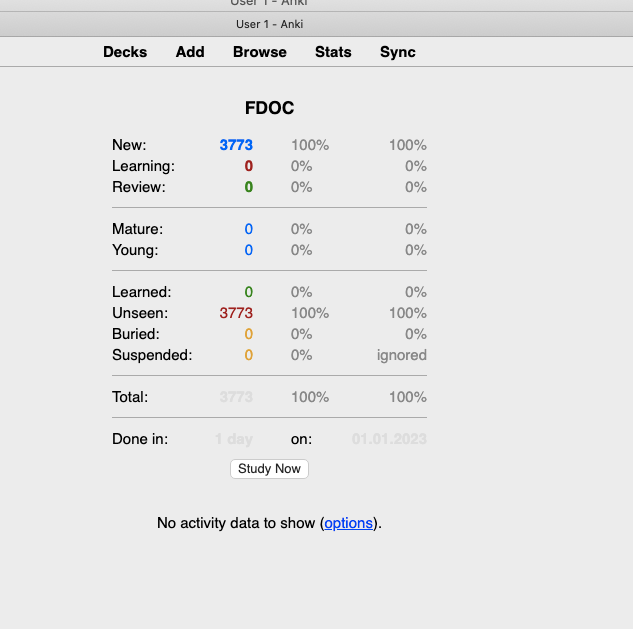
Task: Open the Decks screen
Action: [125, 52]
